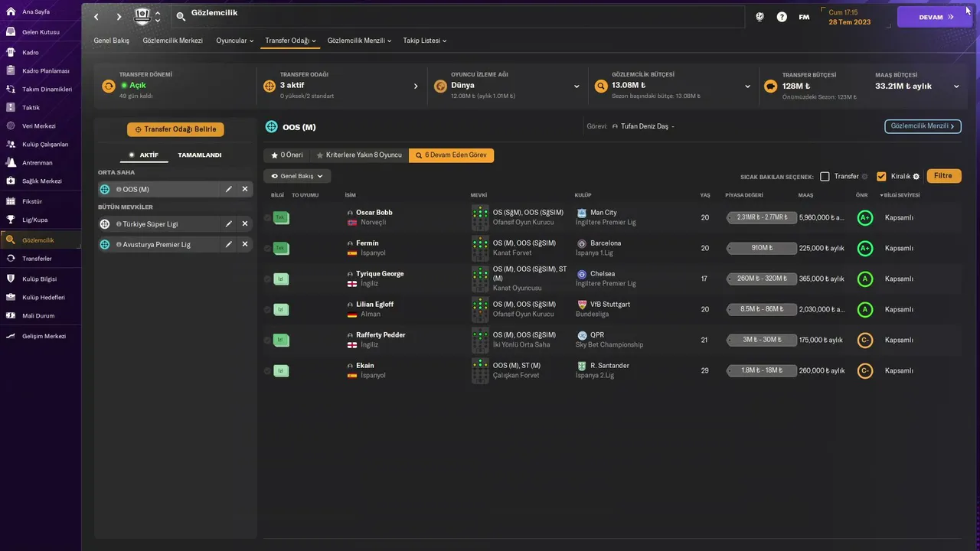The image size is (980, 551).
Task: Open Tufan Deniz Daş scout link
Action: (645, 126)
